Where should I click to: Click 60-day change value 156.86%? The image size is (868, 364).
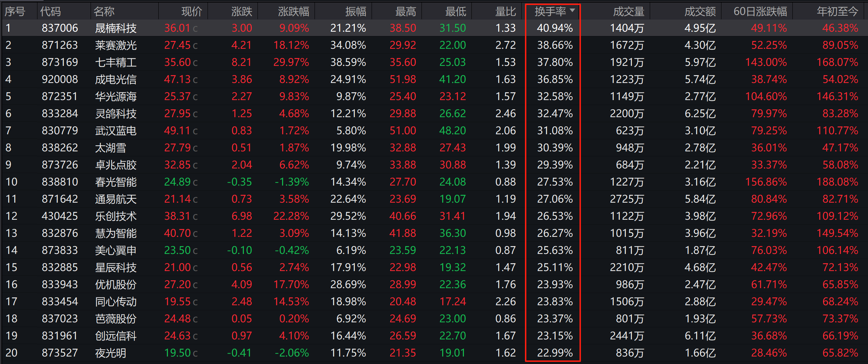click(766, 182)
